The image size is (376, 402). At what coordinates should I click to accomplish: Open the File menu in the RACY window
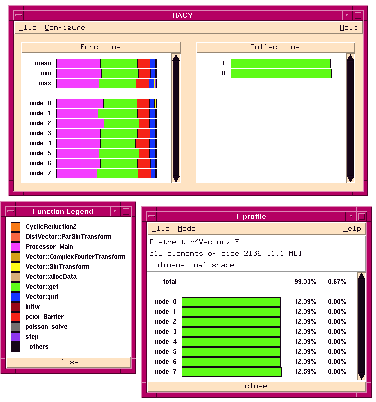[x=28, y=28]
